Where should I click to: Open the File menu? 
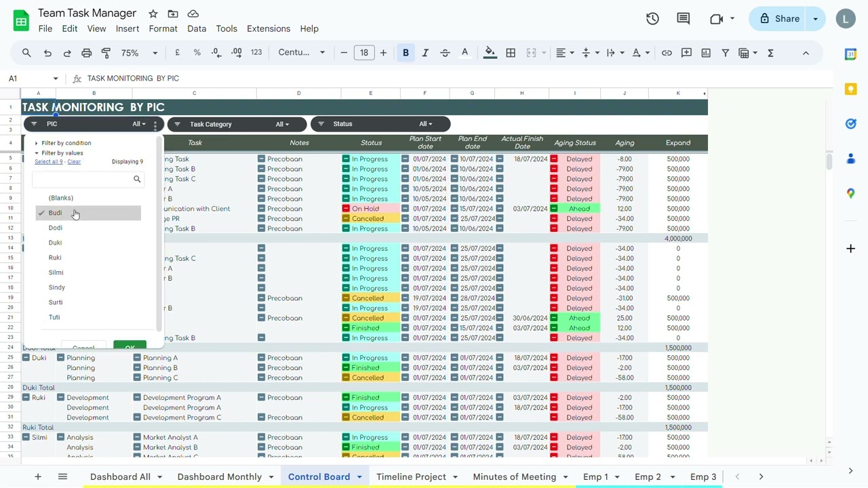tap(45, 28)
